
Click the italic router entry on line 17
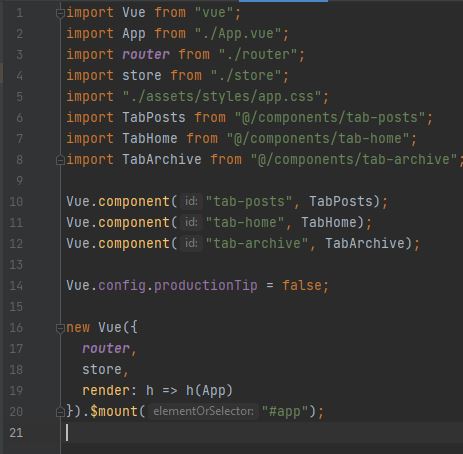(106, 349)
